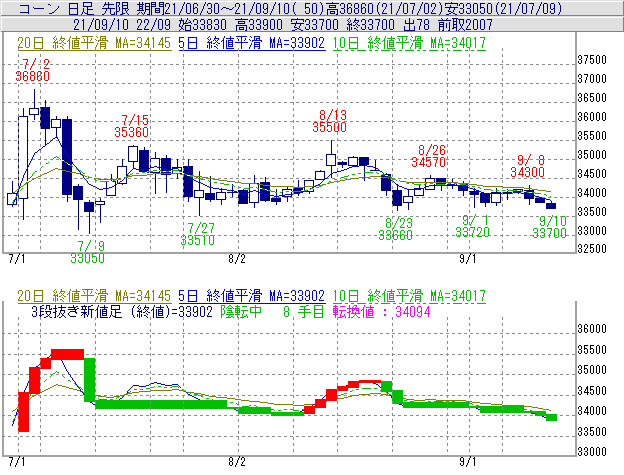Click the 安33700 low value in header

click(315, 25)
